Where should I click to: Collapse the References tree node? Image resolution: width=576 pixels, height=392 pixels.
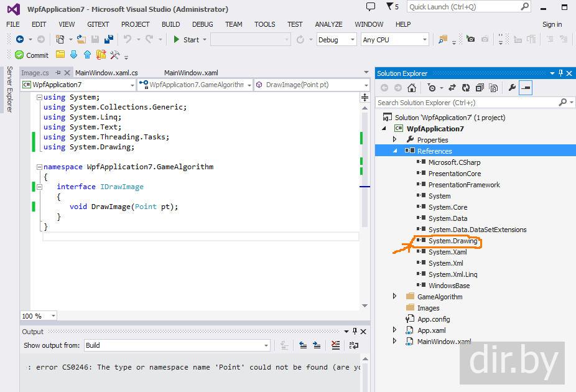tap(394, 151)
